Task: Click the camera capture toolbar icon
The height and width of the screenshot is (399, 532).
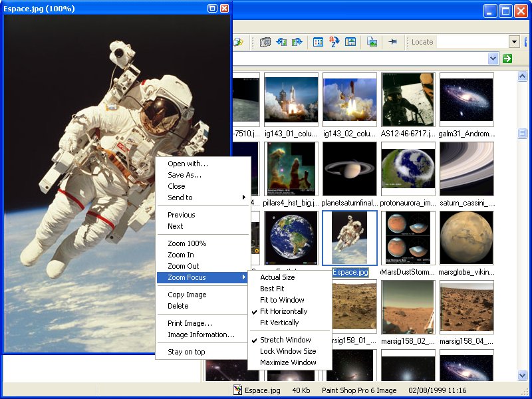Action: point(265,42)
